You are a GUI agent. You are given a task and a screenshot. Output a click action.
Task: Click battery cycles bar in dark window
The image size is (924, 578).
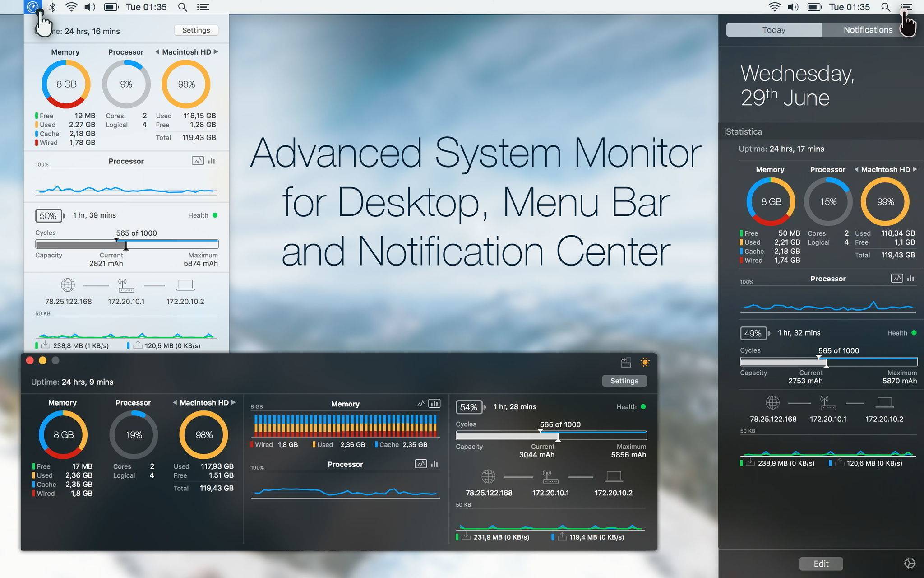point(551,436)
